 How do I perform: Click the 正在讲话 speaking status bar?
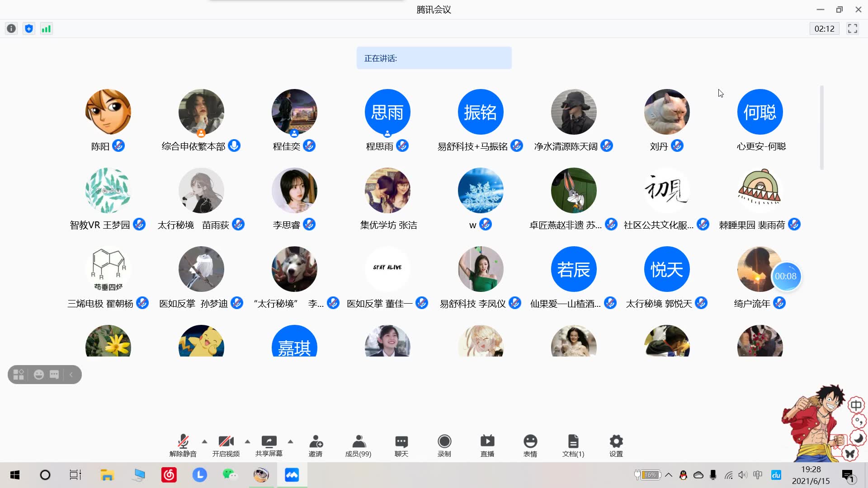(434, 58)
